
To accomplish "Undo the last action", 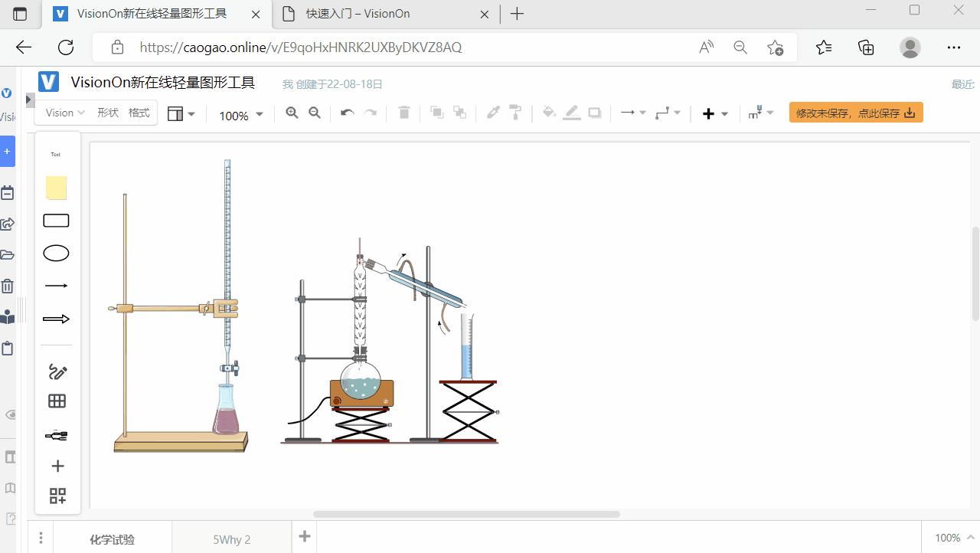I will (347, 112).
